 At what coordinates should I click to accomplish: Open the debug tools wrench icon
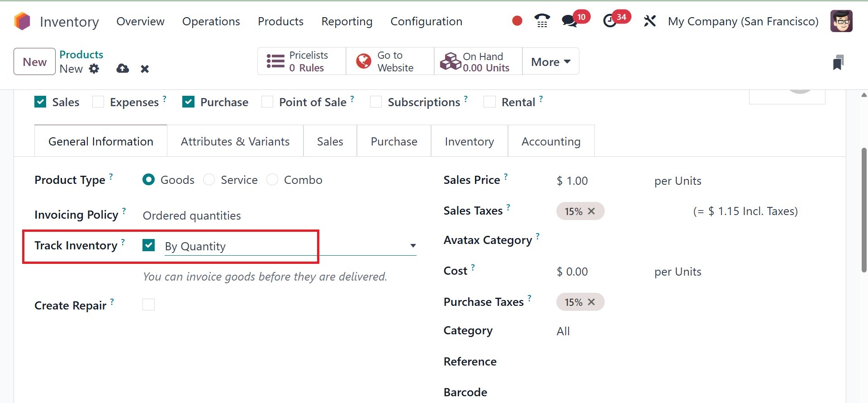pyautogui.click(x=650, y=21)
